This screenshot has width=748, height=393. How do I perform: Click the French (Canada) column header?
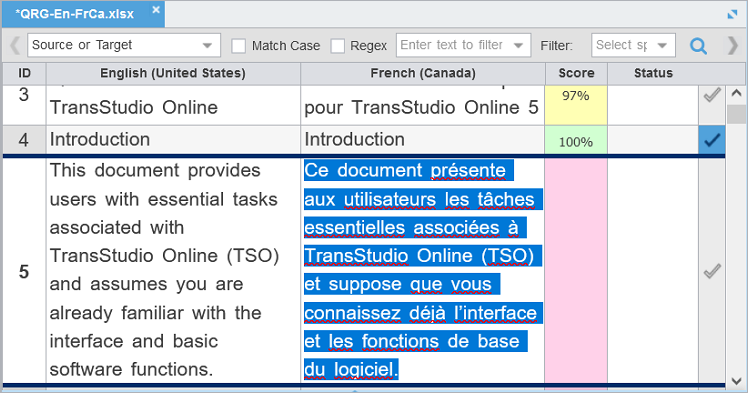(x=423, y=73)
